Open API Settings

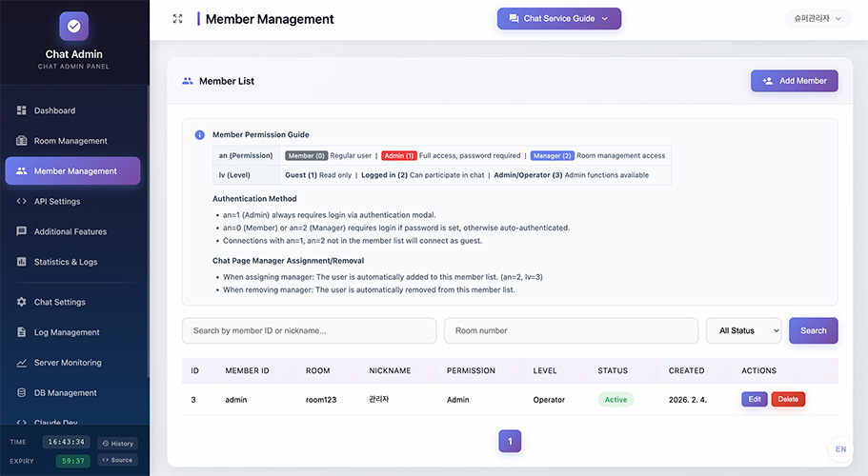pyautogui.click(x=72, y=201)
